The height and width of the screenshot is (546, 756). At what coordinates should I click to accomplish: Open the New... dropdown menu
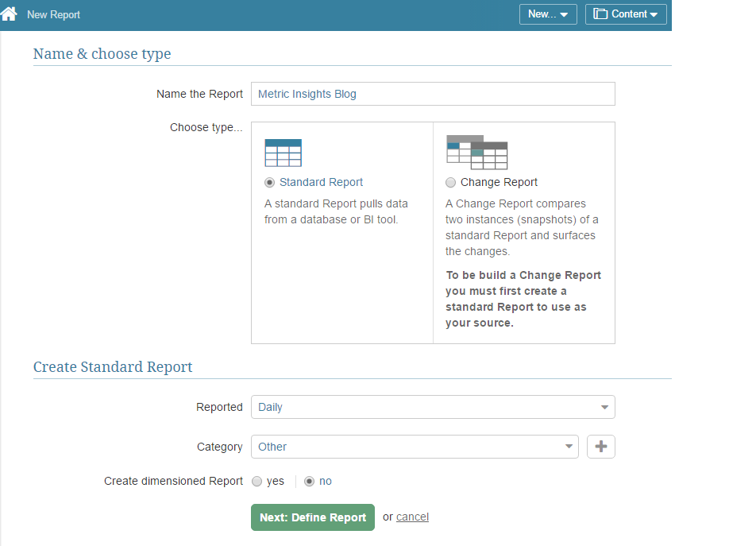point(548,14)
